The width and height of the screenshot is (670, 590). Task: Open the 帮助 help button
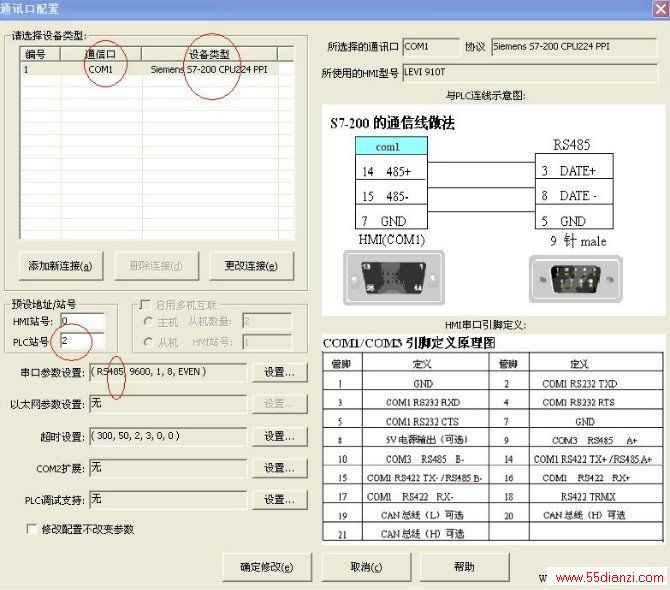pos(464,567)
